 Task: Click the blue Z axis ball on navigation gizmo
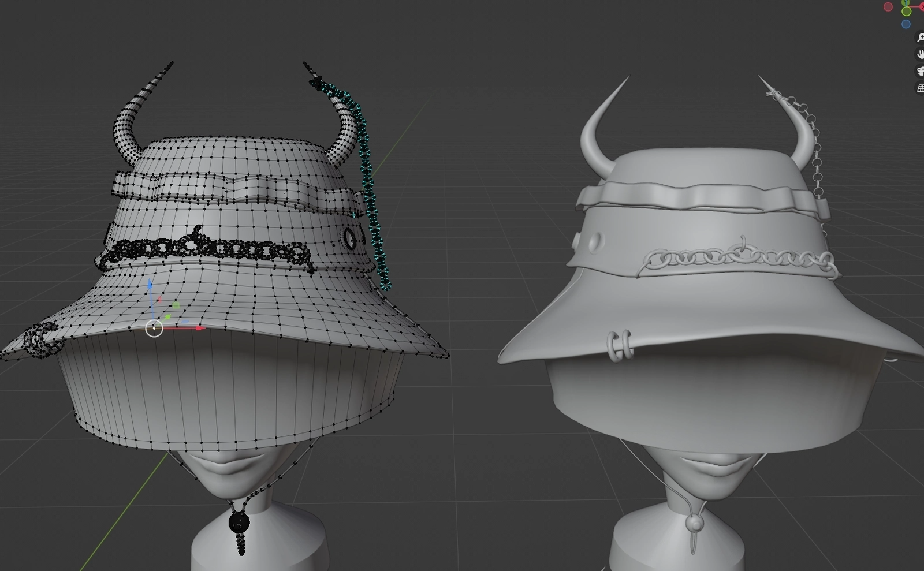(x=906, y=24)
